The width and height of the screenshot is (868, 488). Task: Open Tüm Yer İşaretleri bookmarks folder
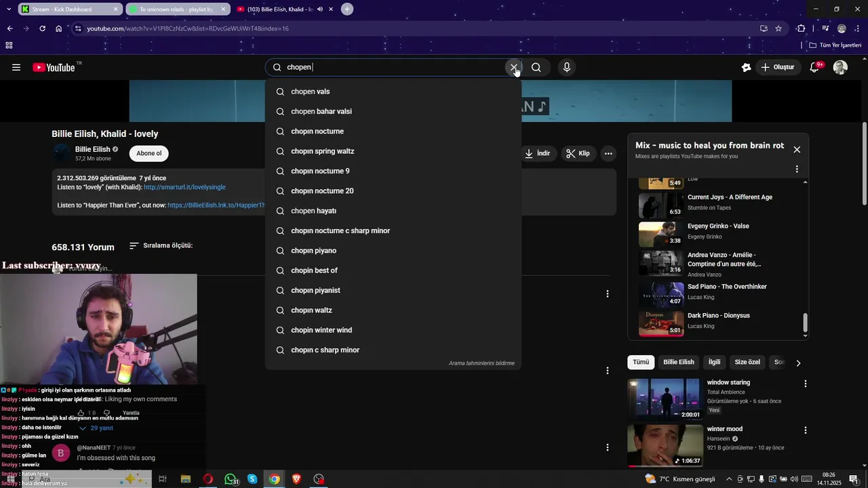pyautogui.click(x=835, y=45)
